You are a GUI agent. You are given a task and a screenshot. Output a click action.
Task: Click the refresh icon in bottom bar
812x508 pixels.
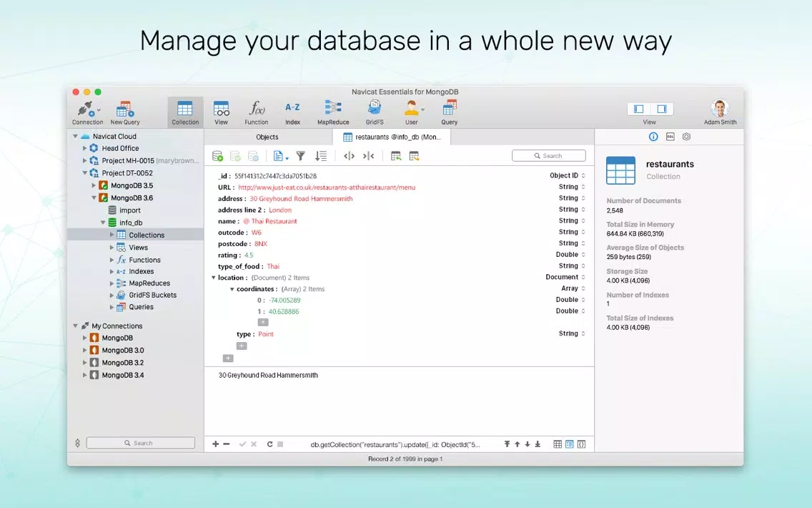coord(269,444)
